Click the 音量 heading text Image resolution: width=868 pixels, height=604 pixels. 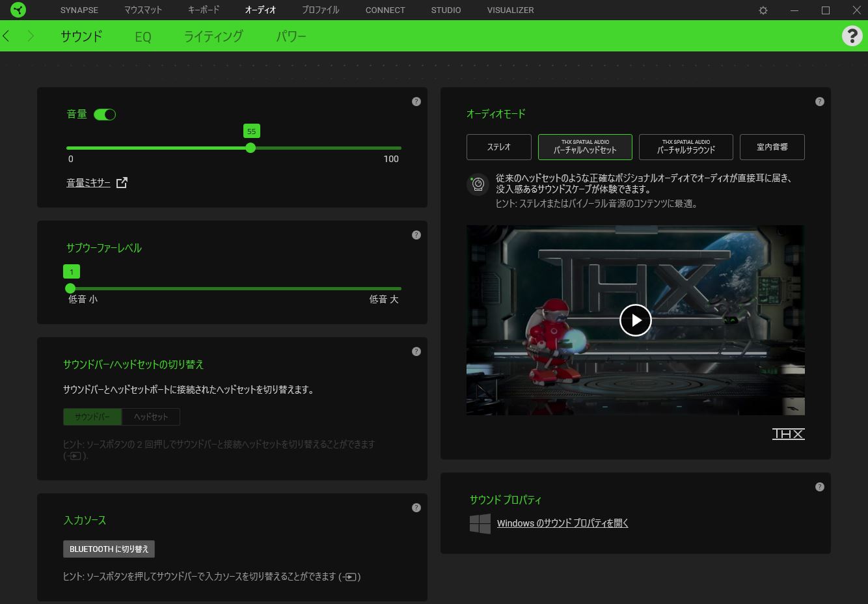(x=77, y=115)
